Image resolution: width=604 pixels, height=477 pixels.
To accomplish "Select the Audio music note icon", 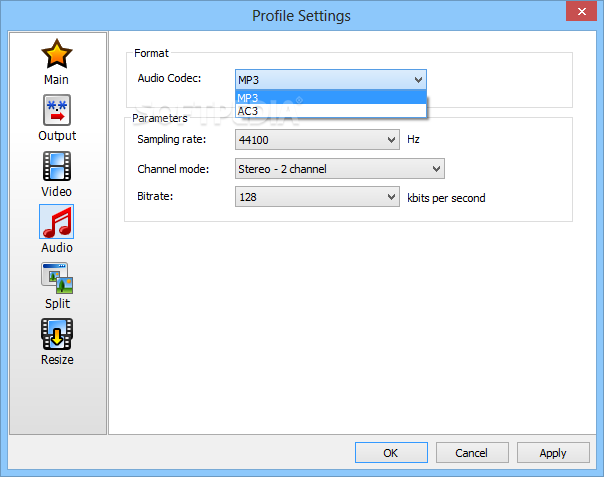I will click(x=57, y=222).
